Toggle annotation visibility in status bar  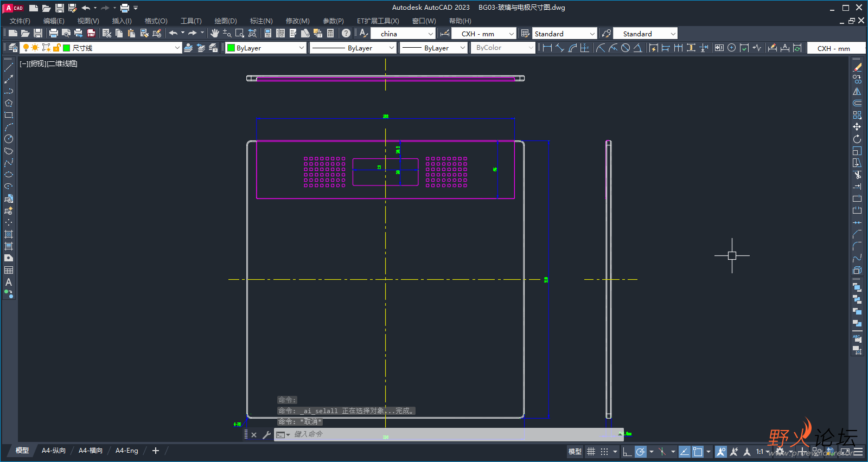[x=721, y=452]
